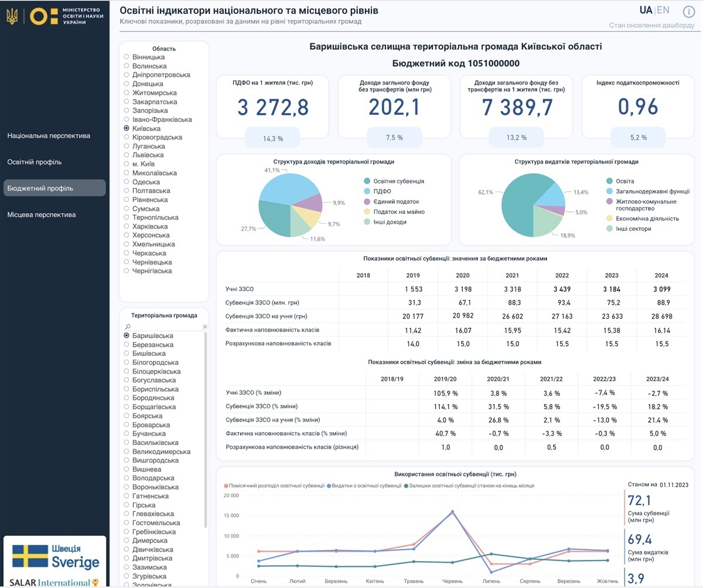Click the ПДФО legend marker in the income chart
Screen dimensions: 703x588
[367, 192]
